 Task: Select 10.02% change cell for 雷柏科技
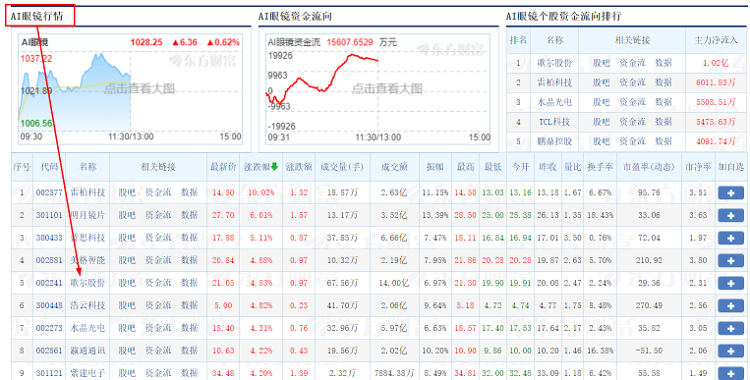click(x=261, y=193)
